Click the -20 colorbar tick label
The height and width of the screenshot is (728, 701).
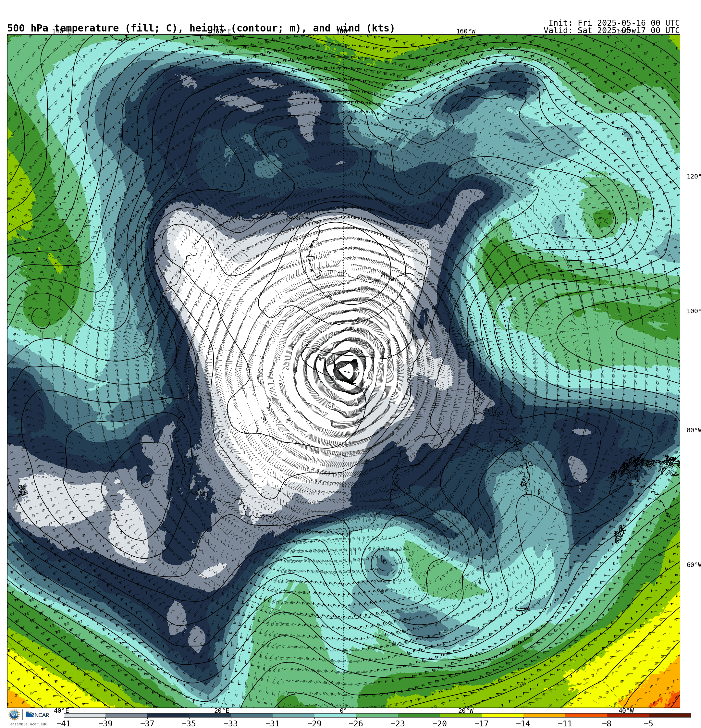(439, 723)
